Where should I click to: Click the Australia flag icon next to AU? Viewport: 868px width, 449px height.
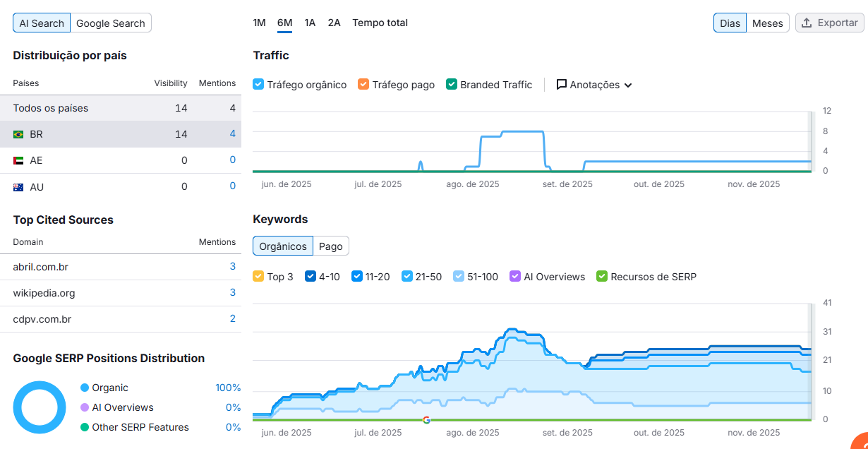18,188
